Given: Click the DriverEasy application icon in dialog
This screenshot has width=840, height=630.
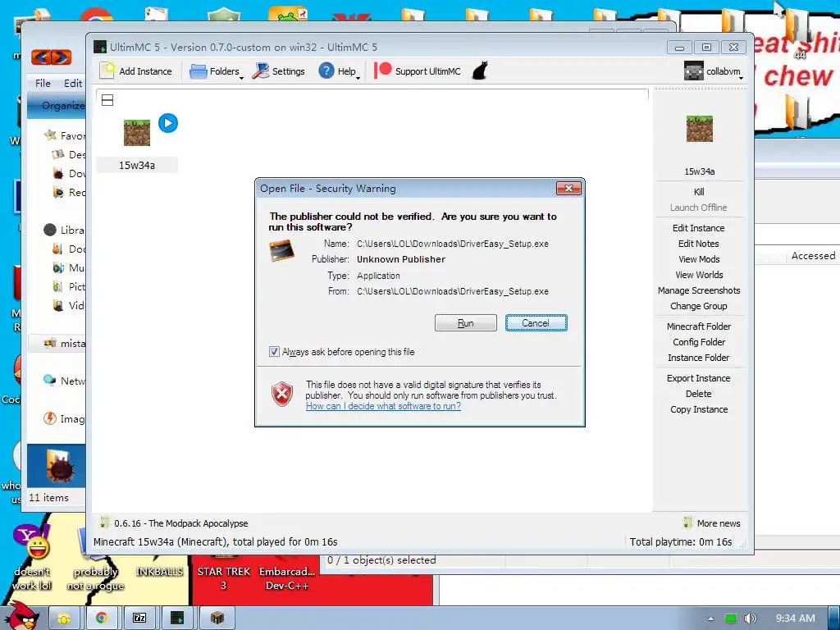Looking at the screenshot, I should [x=282, y=251].
